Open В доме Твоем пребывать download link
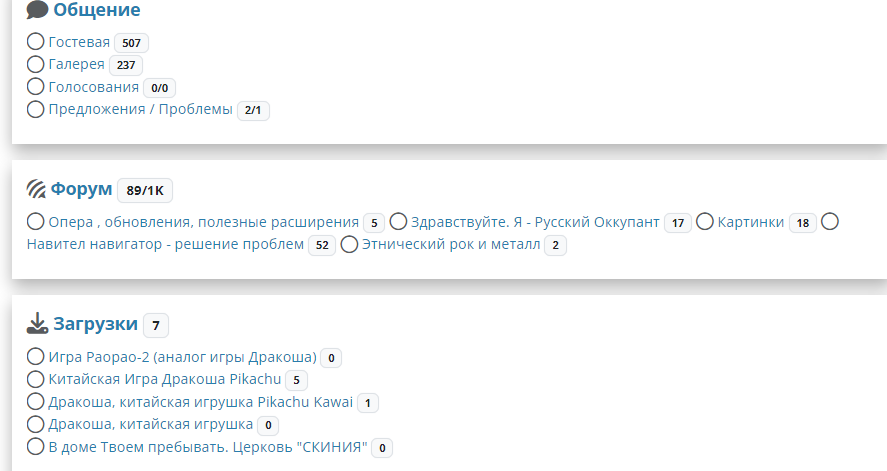This screenshot has height=471, width=887. coord(208,447)
